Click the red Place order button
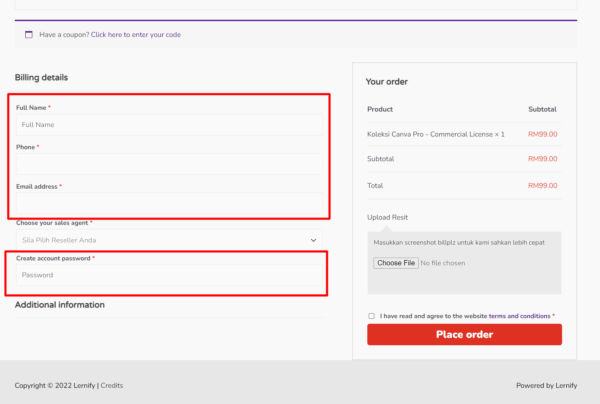Screen dimensions: 600x404 point(464,335)
